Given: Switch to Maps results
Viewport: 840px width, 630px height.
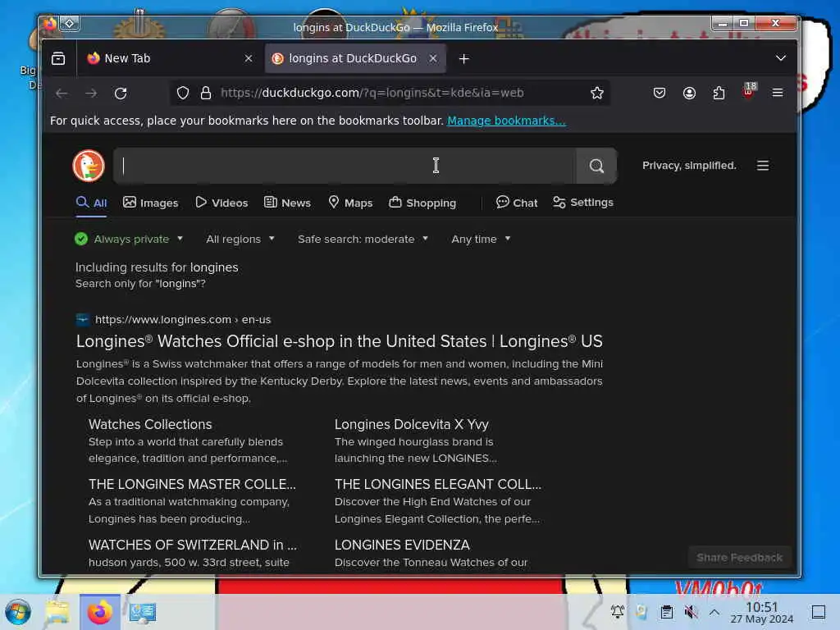Looking at the screenshot, I should pyautogui.click(x=350, y=203).
